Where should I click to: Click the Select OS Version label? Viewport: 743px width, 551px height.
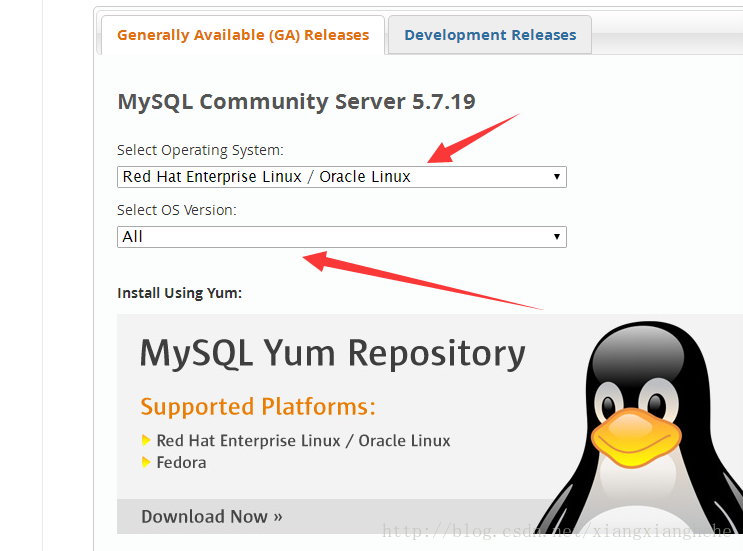pos(177,210)
